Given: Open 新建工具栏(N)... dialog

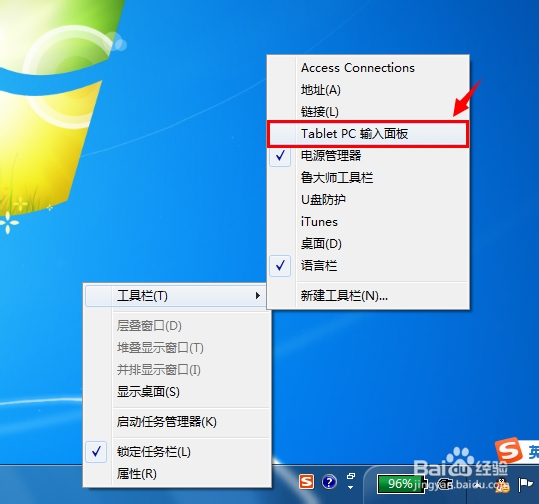Looking at the screenshot, I should point(368,296).
